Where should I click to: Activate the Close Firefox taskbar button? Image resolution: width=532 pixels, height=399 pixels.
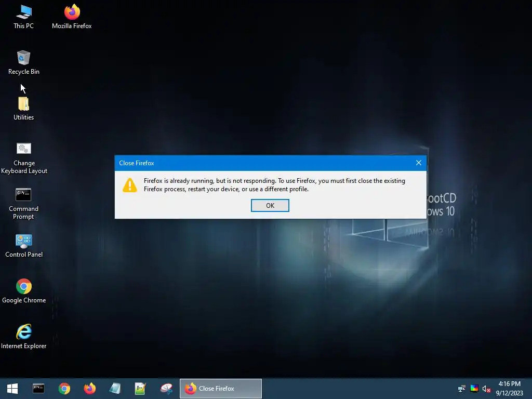pos(220,389)
